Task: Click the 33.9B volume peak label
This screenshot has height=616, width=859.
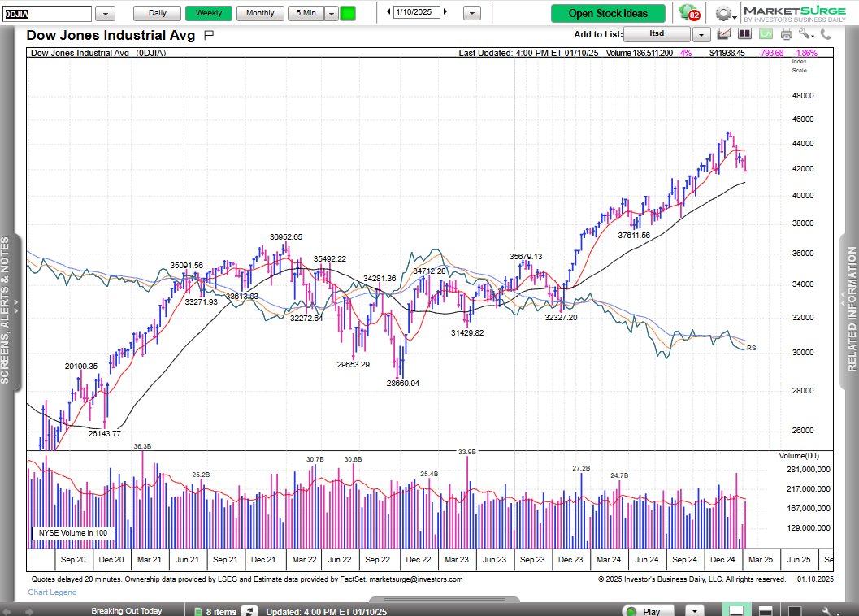Action: point(467,452)
